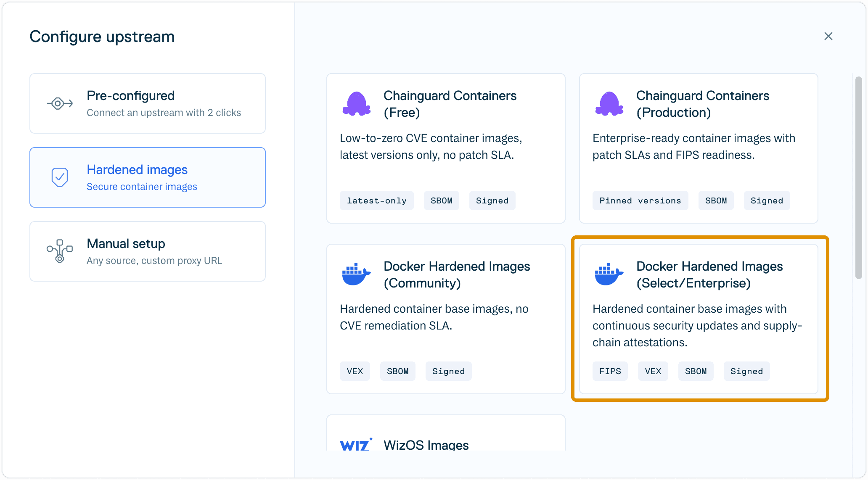The height and width of the screenshot is (480, 868).
Task: Click the Signed tag on Docker Community card
Action: coord(449,371)
